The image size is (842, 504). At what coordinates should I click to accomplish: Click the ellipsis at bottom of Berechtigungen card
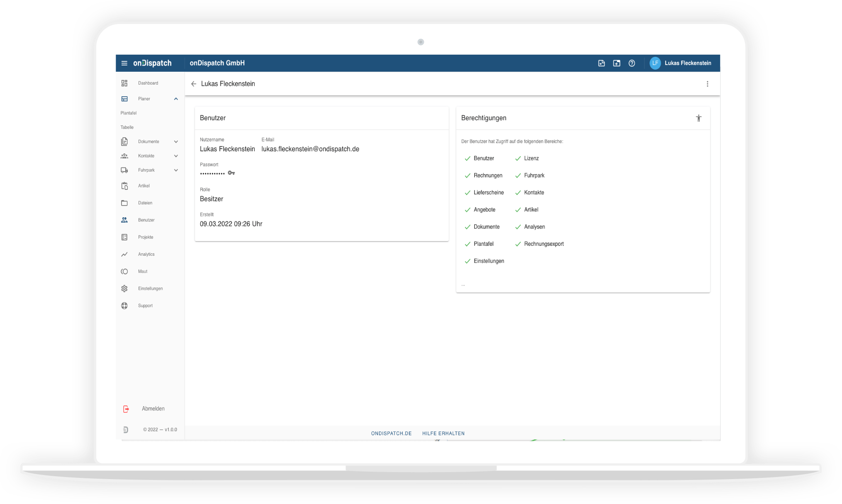463,285
